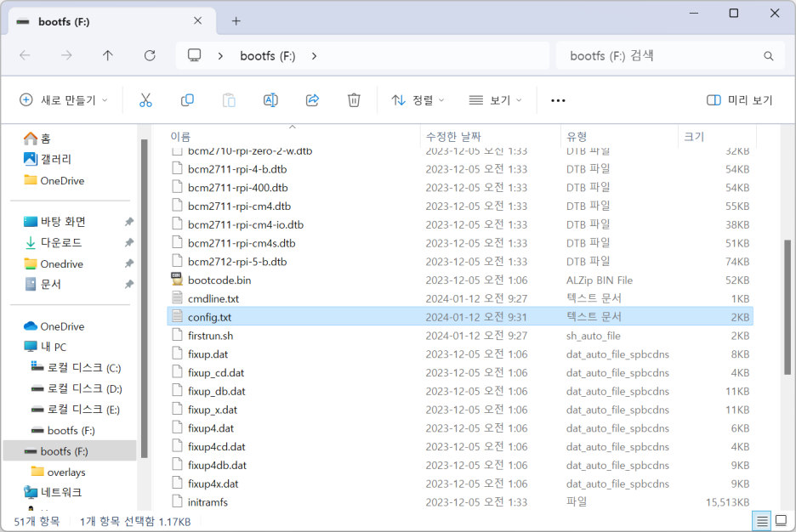Click the PC monitor icon in address bar
Screen dimensions: 796x532
[x=194, y=55]
